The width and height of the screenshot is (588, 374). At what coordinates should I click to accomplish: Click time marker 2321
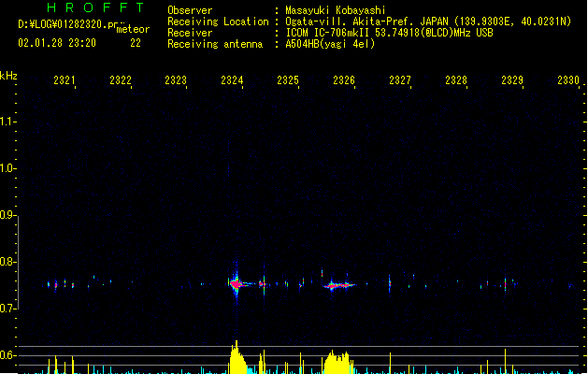[65, 79]
